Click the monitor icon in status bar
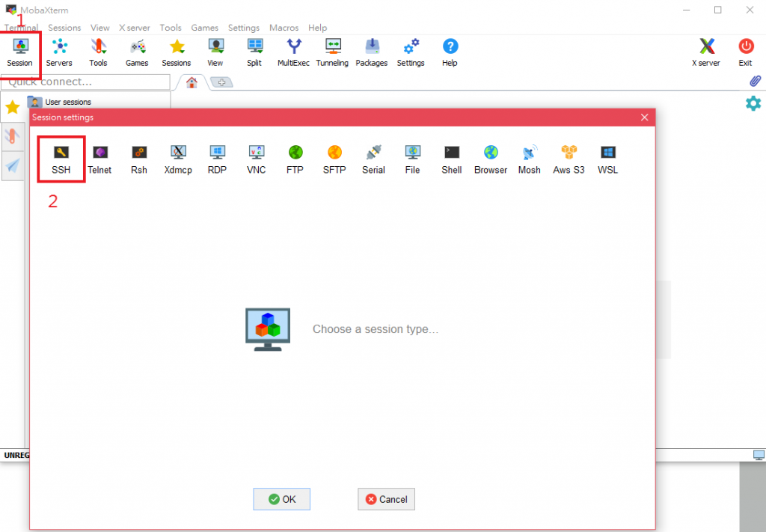Image resolution: width=766 pixels, height=532 pixels. coord(759,455)
